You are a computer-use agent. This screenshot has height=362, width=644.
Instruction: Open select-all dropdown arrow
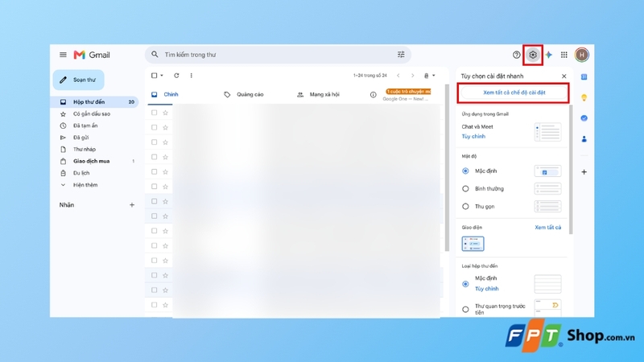[162, 76]
